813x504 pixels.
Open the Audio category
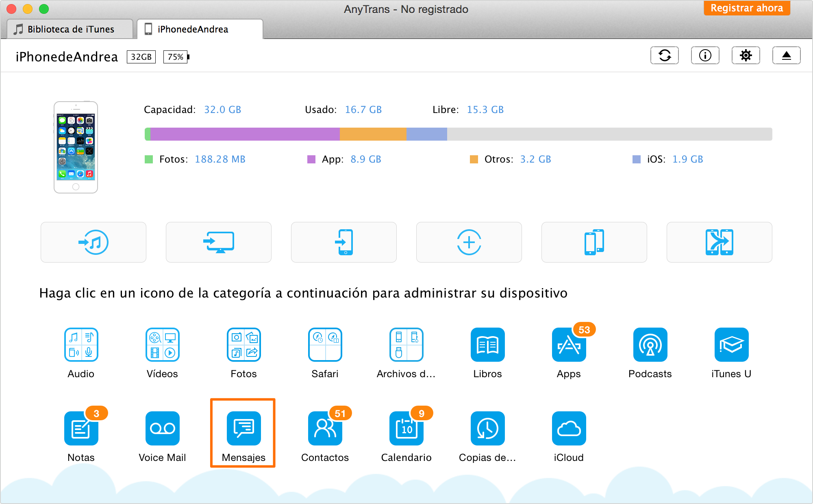point(81,345)
